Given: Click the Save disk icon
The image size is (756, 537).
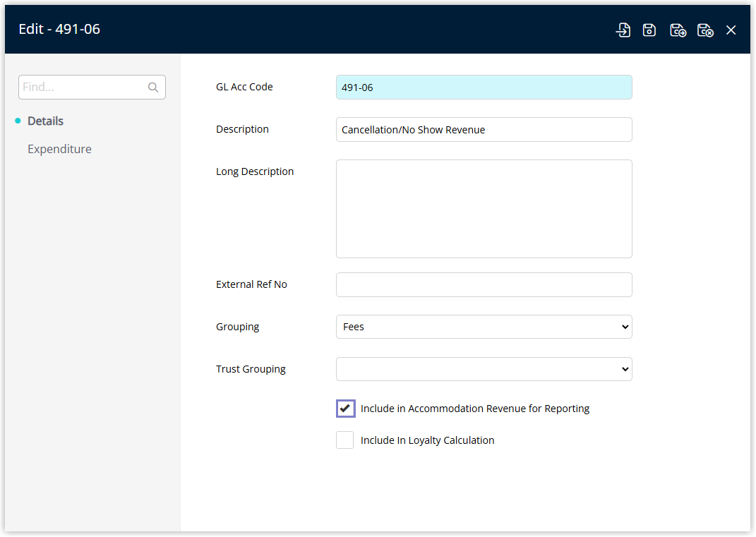Looking at the screenshot, I should [x=649, y=30].
